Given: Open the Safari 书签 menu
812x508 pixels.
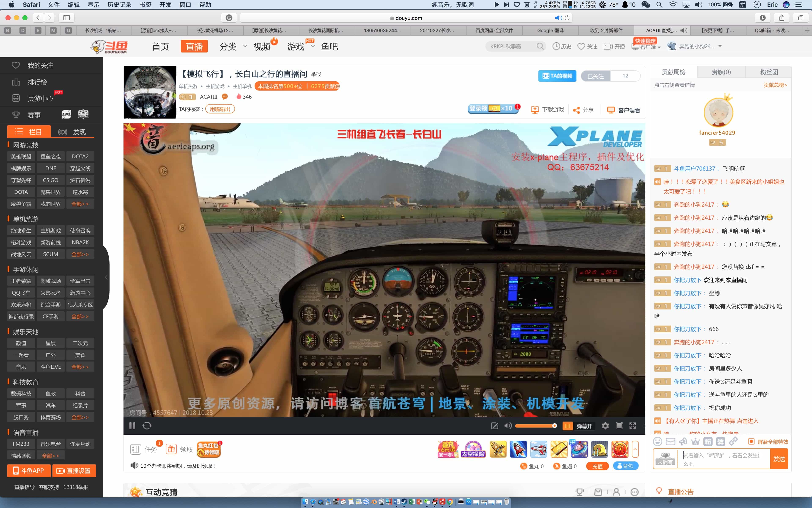Looking at the screenshot, I should [x=145, y=5].
